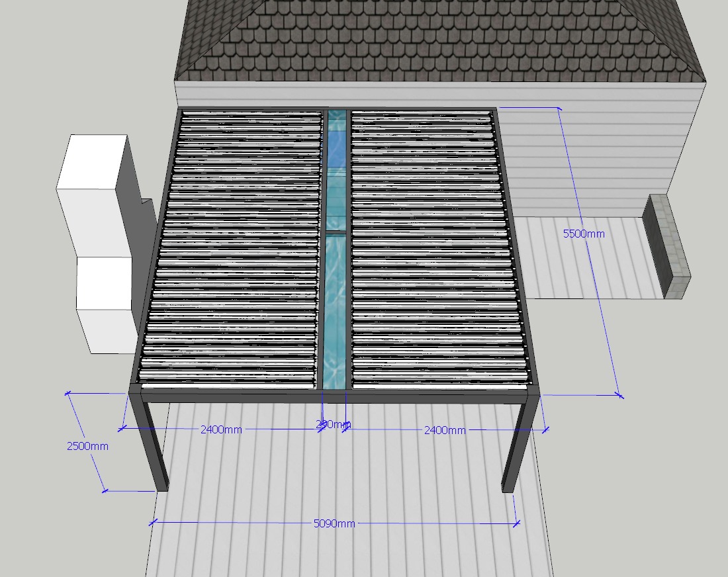Click the 5090mm overall width dimension

pos(334,523)
